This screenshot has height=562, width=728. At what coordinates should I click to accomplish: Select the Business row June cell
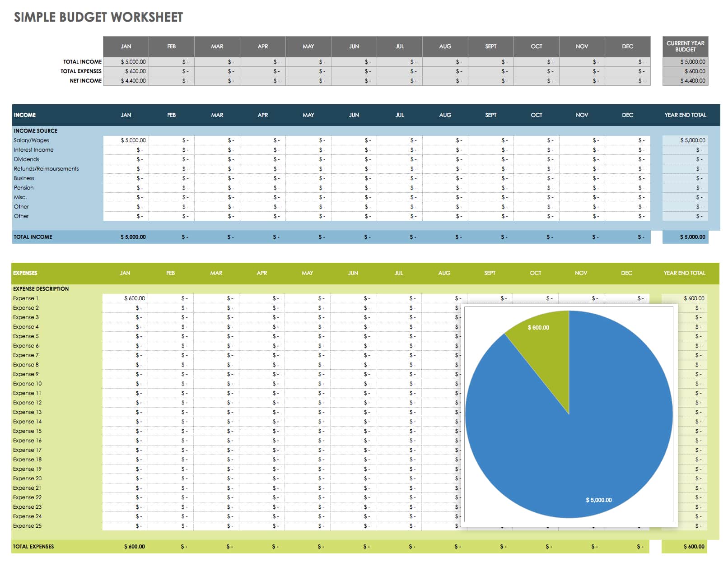click(x=354, y=178)
